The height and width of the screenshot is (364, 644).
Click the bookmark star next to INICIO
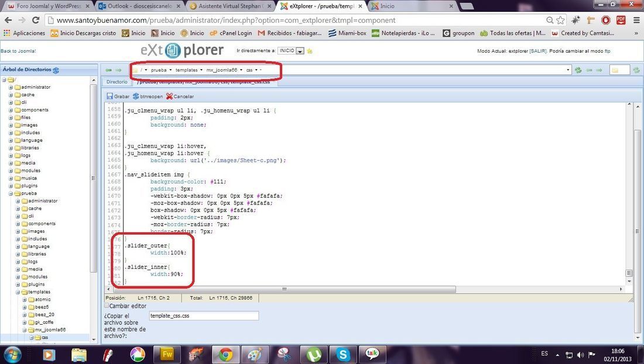[310, 51]
